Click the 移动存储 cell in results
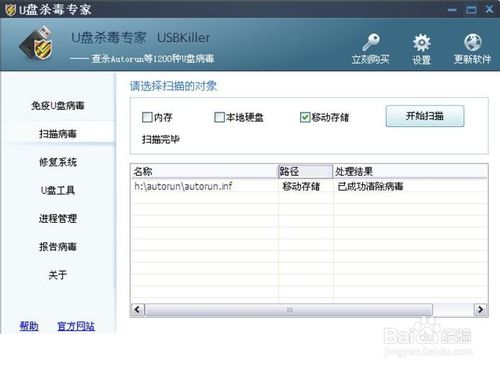 tap(301, 186)
